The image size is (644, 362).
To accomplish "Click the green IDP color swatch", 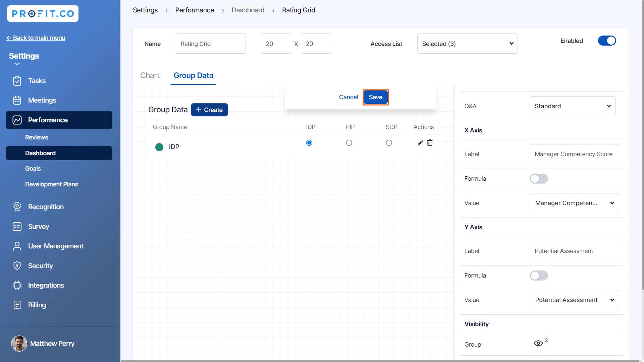I will pos(159,147).
